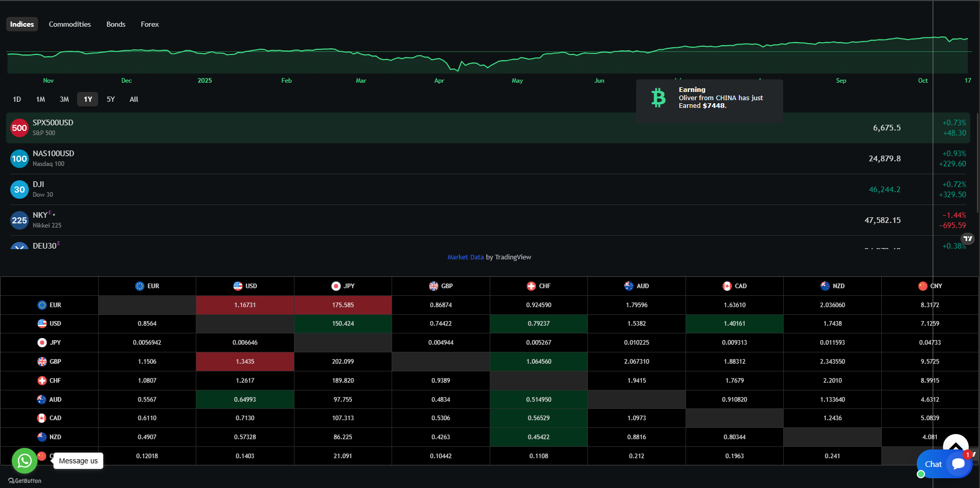
Task: Click the Nasdaq 100 badge icon
Action: pos(20,159)
